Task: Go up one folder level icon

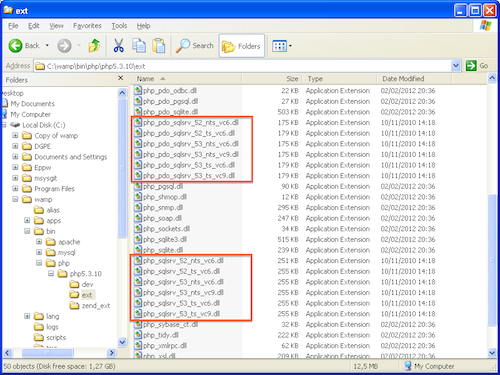Action: point(94,46)
